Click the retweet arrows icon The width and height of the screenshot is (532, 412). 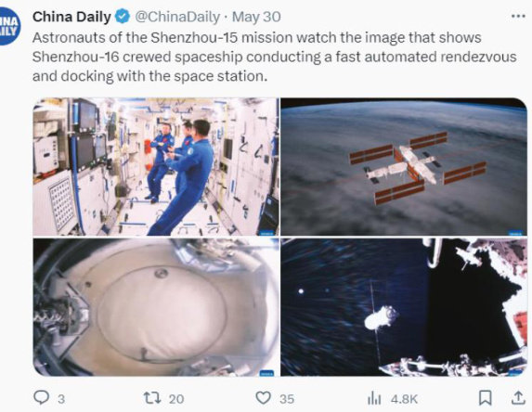(152, 398)
